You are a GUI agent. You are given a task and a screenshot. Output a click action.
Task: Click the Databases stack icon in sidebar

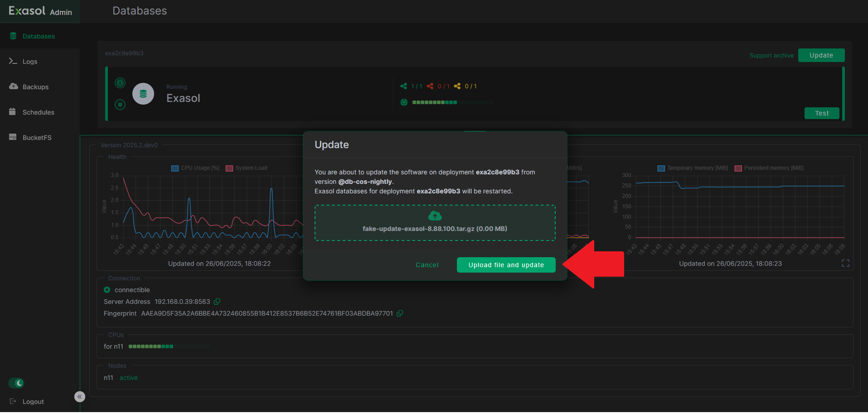tap(13, 36)
